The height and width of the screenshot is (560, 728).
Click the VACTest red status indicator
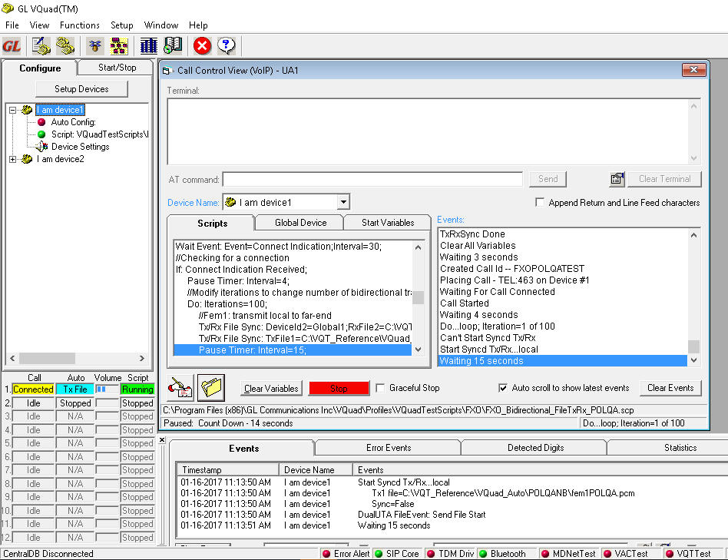607,554
